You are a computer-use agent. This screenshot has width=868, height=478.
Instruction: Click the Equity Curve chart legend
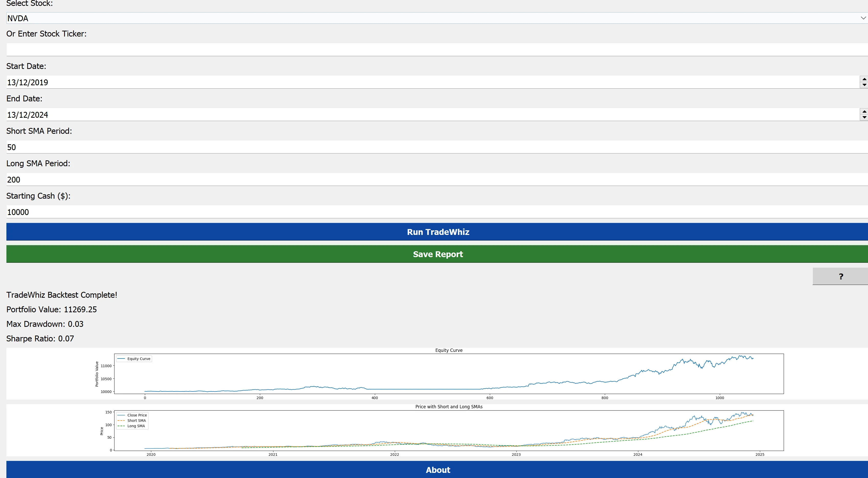134,358
